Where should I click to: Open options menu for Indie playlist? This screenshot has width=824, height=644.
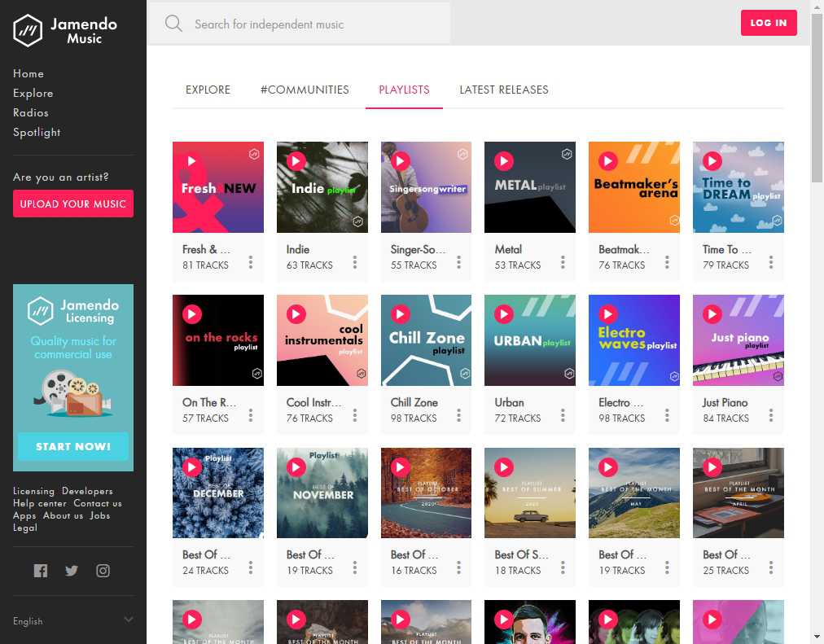pyautogui.click(x=355, y=262)
